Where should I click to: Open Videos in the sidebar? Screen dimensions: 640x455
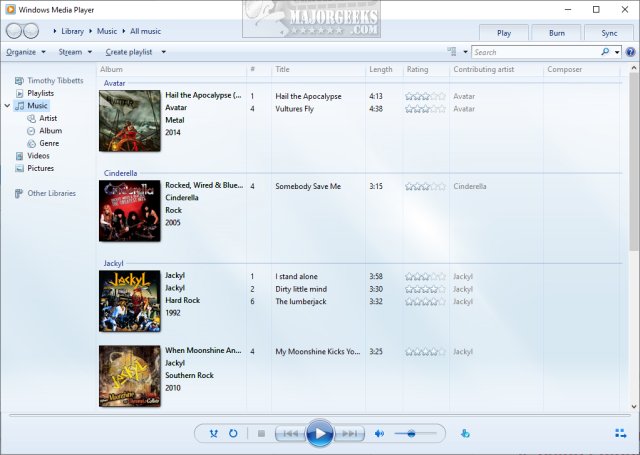32,156
